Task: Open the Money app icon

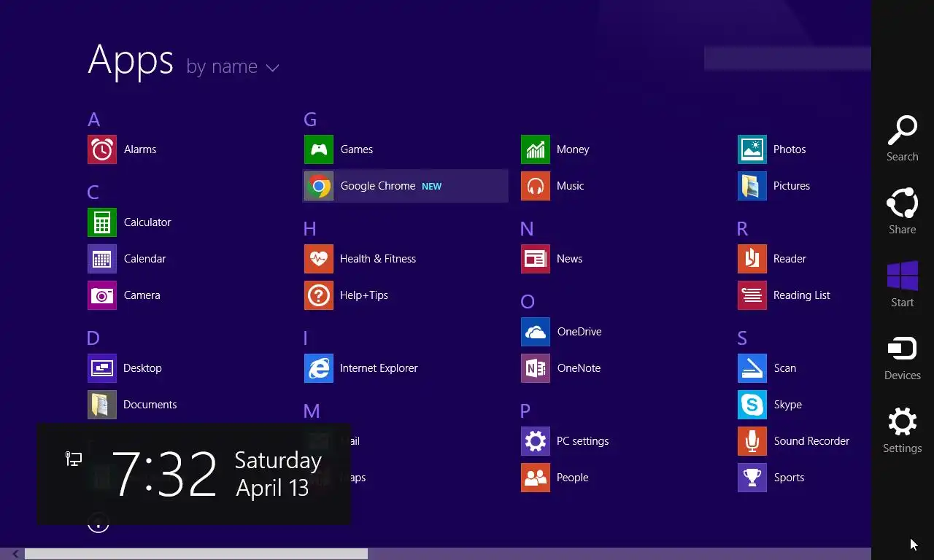Action: [x=536, y=149]
